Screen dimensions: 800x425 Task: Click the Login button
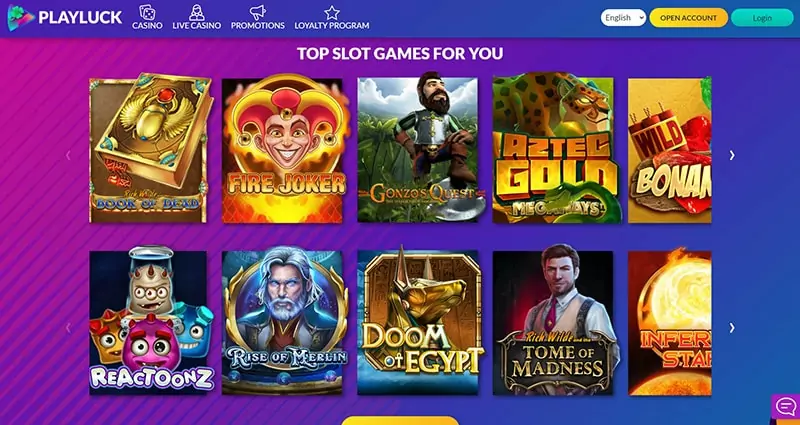(762, 17)
